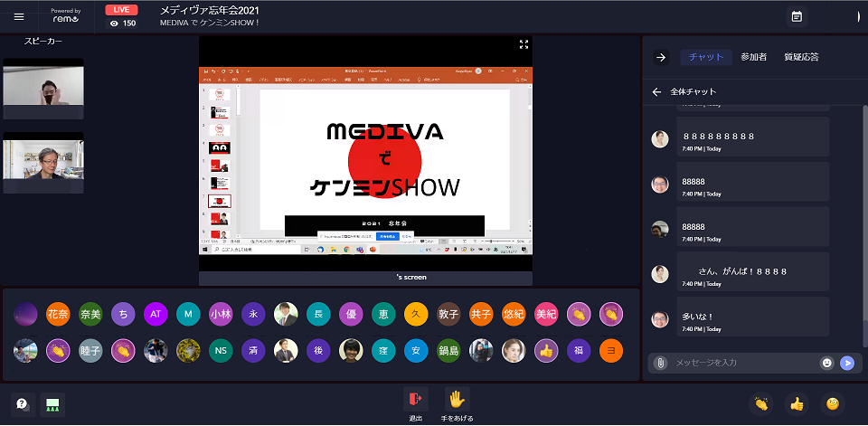Send thumbs up reaction
The width and height of the screenshot is (868, 426).
(x=797, y=404)
